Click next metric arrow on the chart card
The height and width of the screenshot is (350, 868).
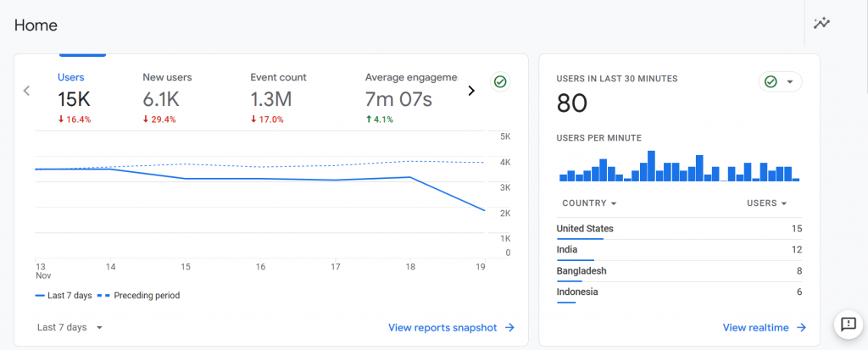(471, 91)
